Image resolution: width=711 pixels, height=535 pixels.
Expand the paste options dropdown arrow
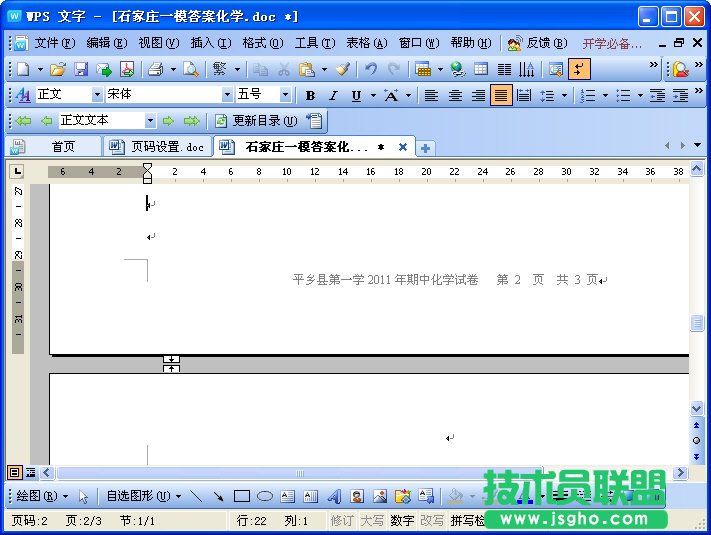[324, 69]
